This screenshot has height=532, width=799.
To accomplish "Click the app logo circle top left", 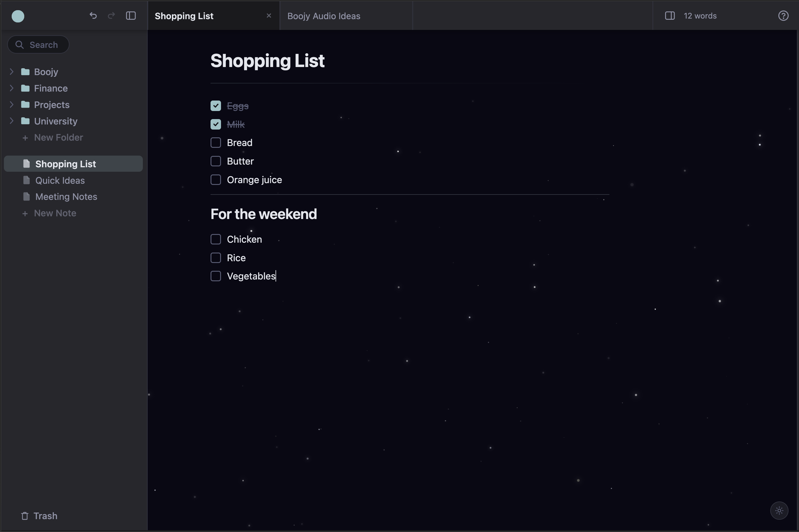I will (17, 16).
